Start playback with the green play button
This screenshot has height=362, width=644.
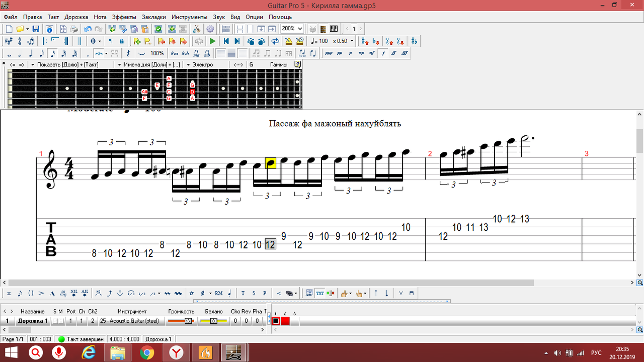(212, 41)
